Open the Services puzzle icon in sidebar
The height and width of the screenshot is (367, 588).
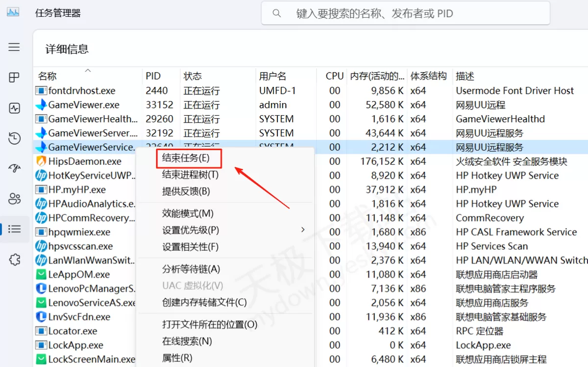[x=14, y=260]
